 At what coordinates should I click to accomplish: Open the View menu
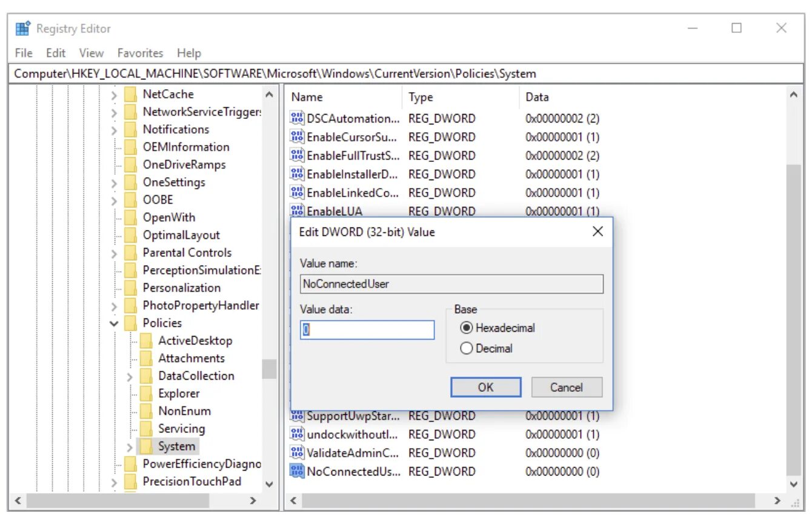[92, 53]
